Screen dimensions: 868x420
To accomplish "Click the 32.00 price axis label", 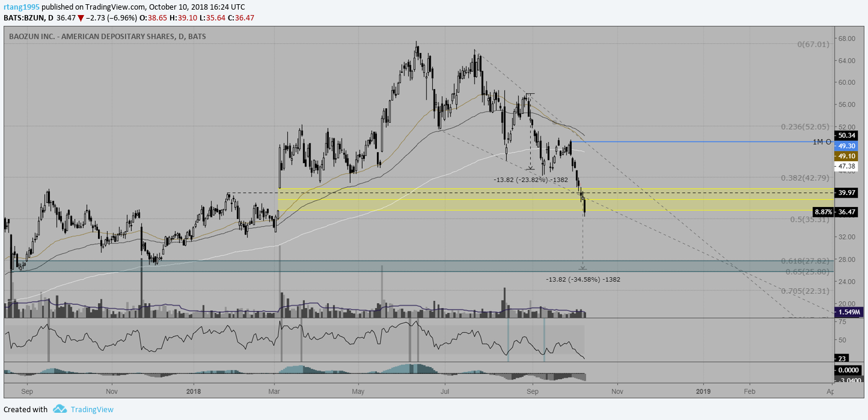I will (x=848, y=237).
